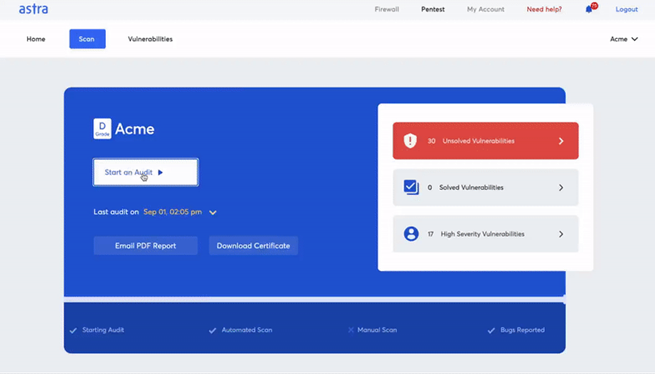Click the D Grade badge icon

point(102,128)
